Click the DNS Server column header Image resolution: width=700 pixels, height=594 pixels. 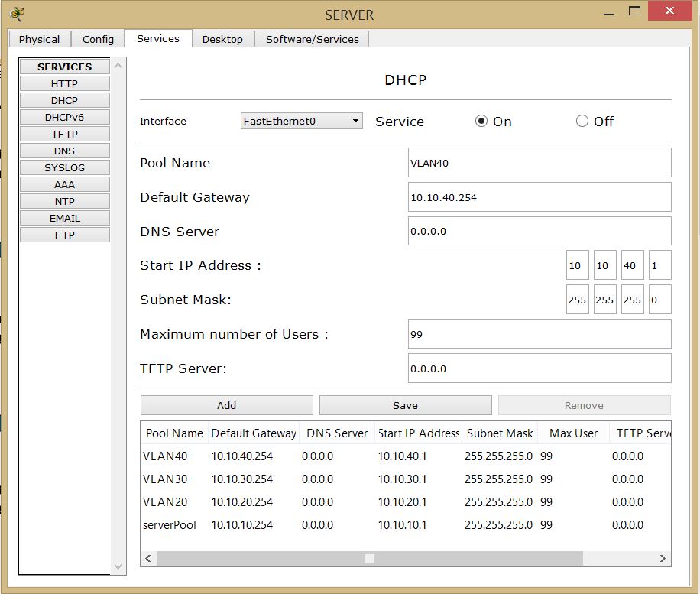click(337, 433)
